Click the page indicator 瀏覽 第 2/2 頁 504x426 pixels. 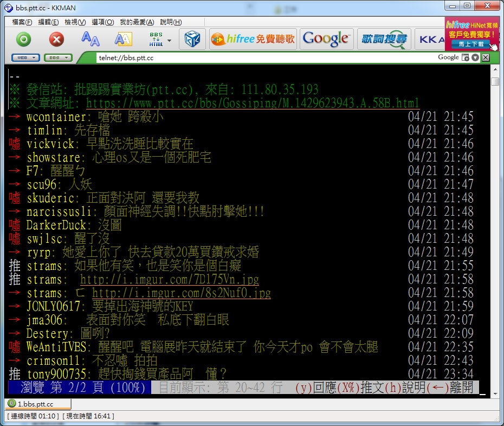[79, 388]
